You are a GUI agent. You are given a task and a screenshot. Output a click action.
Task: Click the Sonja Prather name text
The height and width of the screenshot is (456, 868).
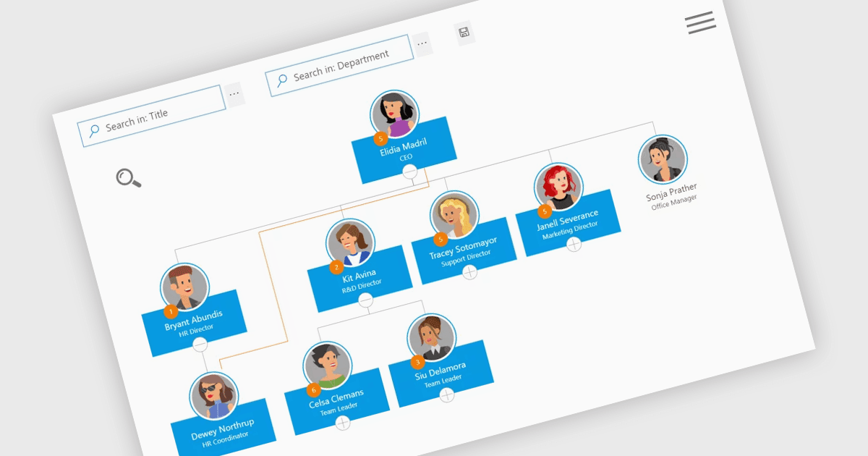tap(671, 193)
